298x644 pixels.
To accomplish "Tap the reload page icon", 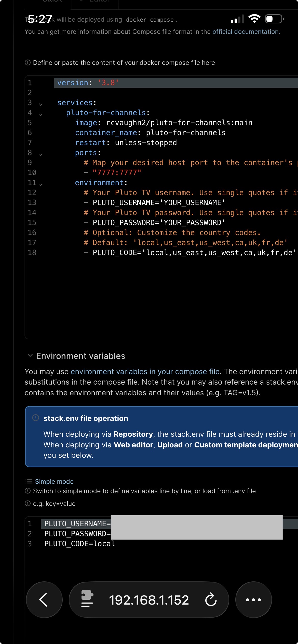I will pyautogui.click(x=211, y=599).
